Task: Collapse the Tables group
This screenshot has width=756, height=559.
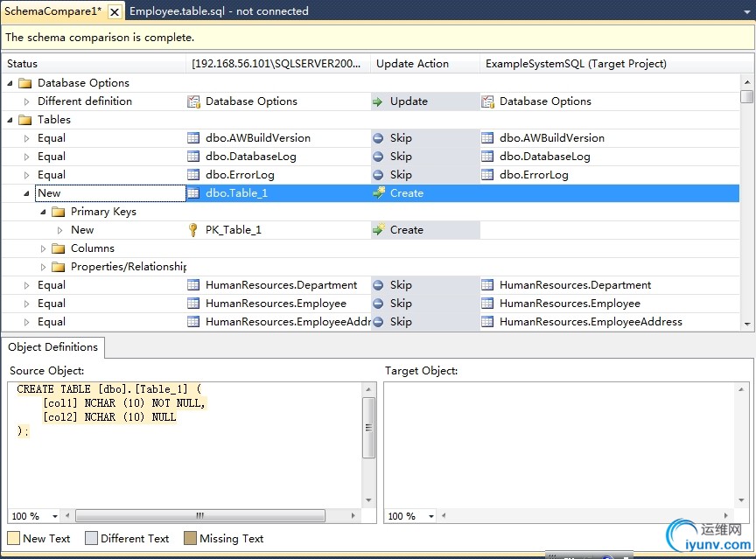Action: [10, 120]
